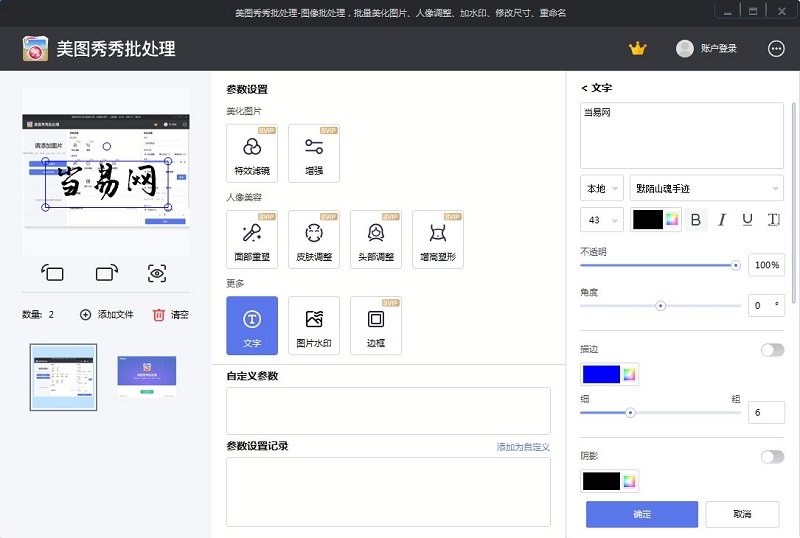Open the 边框 border tool
This screenshot has height=538, width=800.
[376, 326]
